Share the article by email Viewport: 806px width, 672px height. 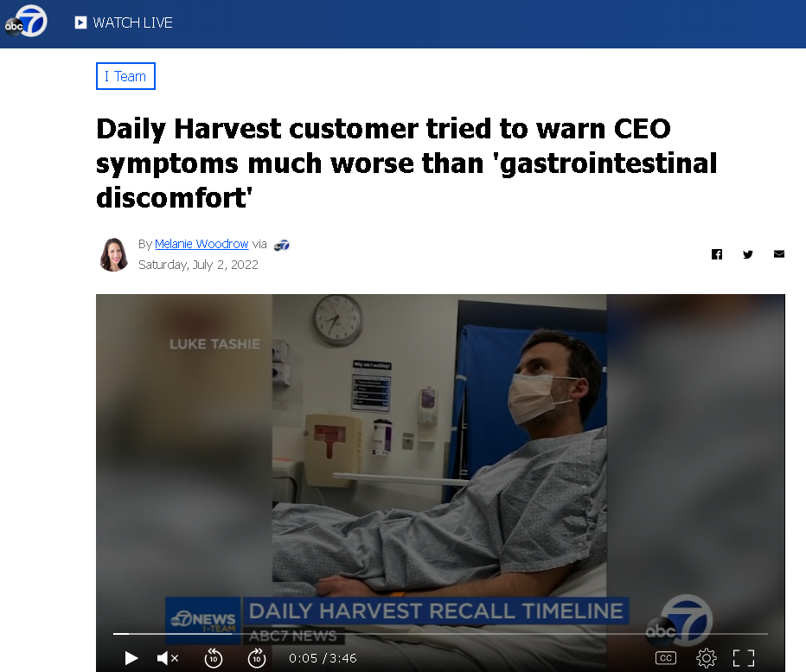point(778,254)
